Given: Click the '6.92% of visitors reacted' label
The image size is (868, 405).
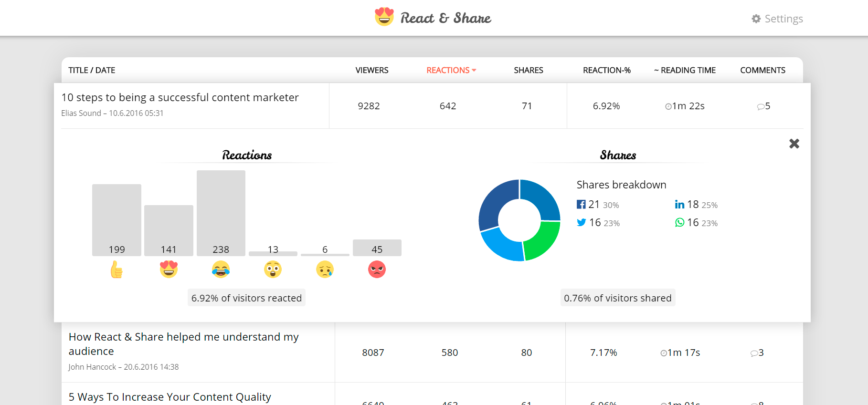Looking at the screenshot, I should pos(246,298).
